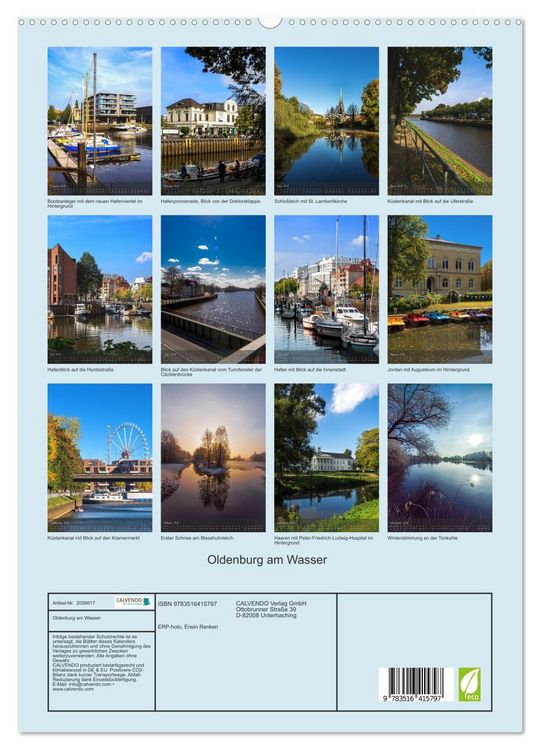
Task: Click caption 'Haaren mit Peter-Friedrich-Ludwig-Hospital'
Action: [323, 538]
